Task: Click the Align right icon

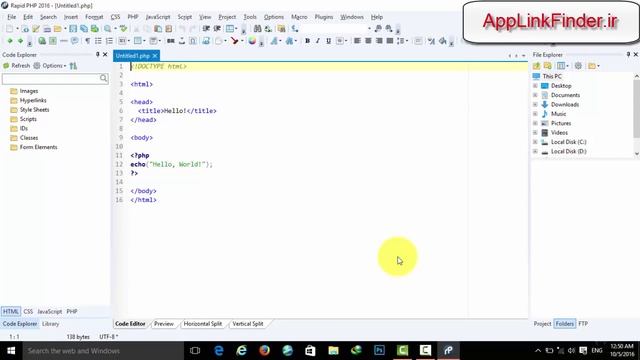Action: (x=379, y=41)
